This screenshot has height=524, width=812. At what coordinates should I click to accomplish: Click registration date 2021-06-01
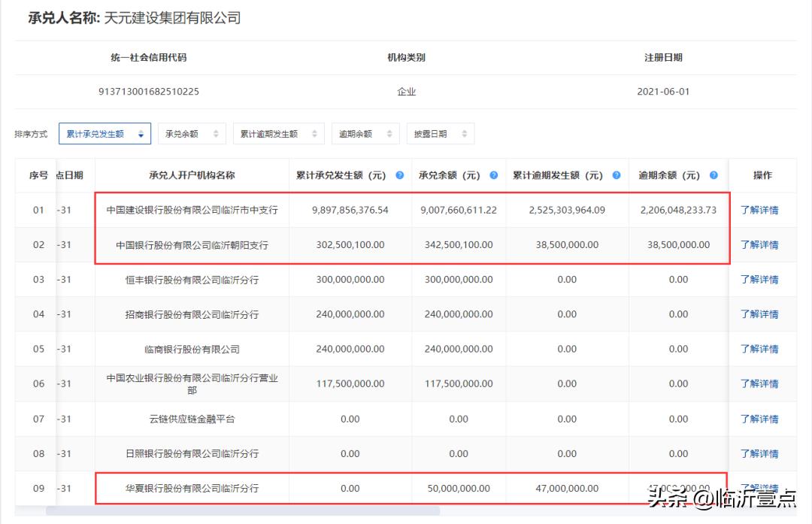point(663,92)
